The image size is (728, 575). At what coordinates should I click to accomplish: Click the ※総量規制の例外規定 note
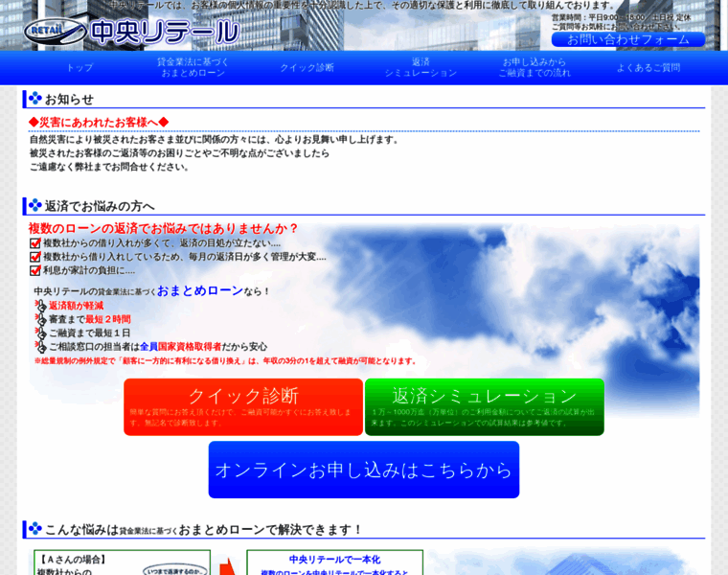(x=225, y=361)
